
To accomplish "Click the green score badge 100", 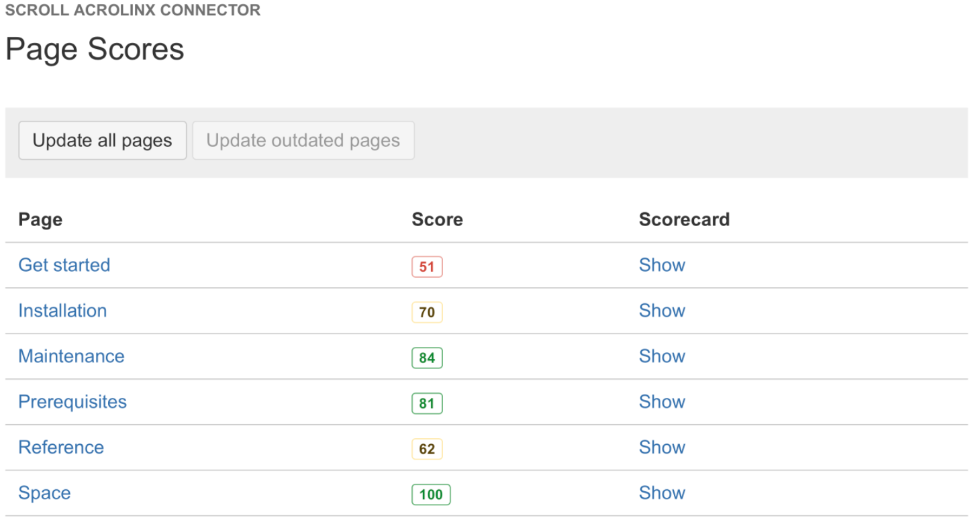I will click(x=431, y=494).
